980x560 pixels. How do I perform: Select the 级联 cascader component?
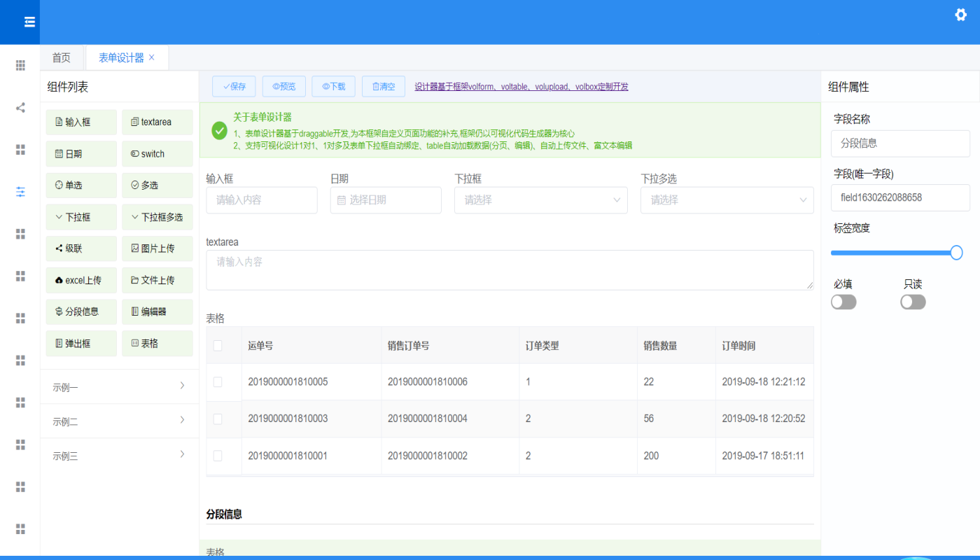click(81, 248)
